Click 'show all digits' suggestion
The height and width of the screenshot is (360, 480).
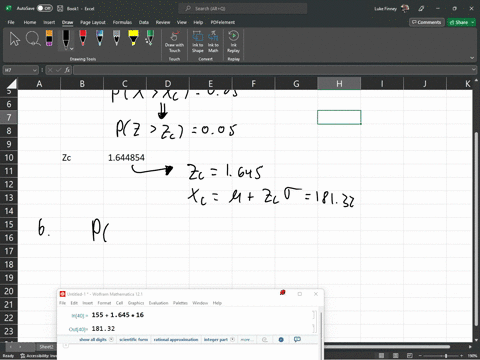coord(93,339)
